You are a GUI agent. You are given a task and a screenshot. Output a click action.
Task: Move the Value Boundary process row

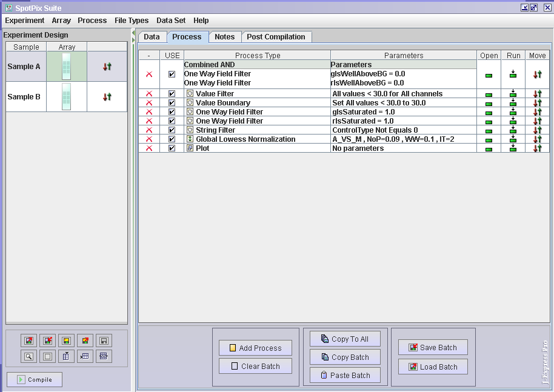pyautogui.click(x=537, y=103)
